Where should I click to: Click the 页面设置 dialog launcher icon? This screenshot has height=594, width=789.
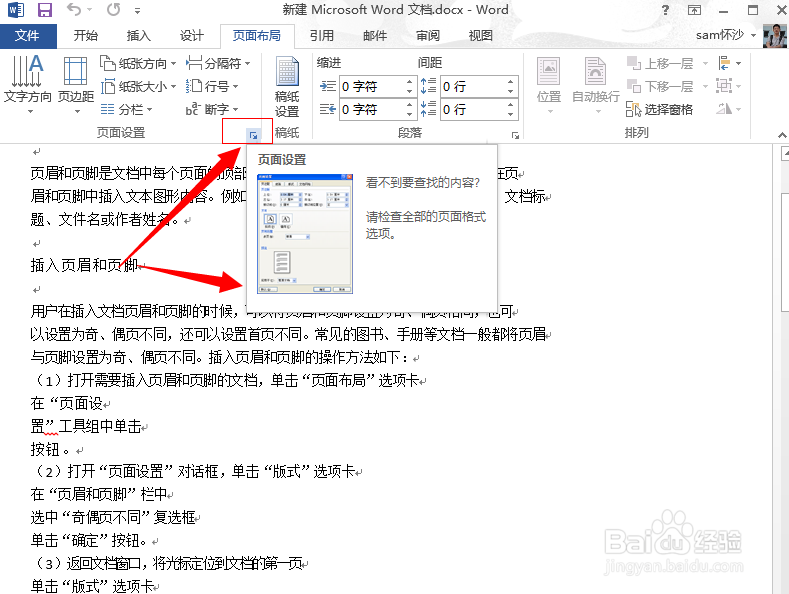click(x=253, y=135)
